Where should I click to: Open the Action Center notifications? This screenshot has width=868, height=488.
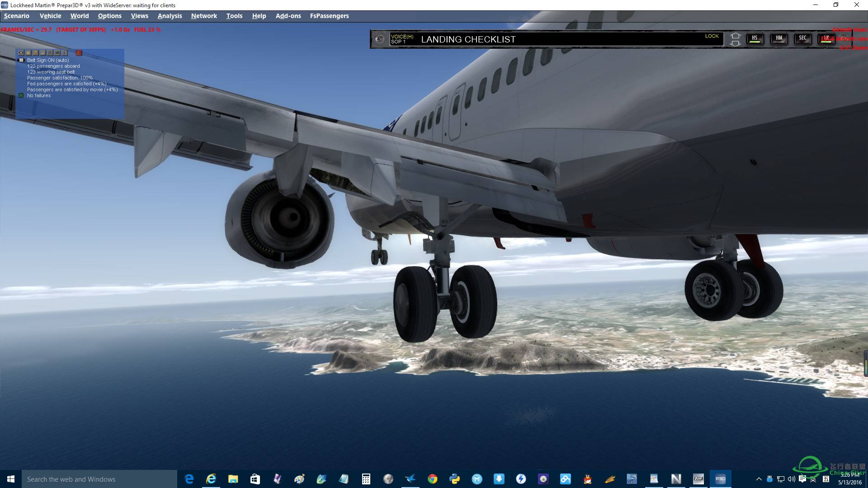click(802, 479)
